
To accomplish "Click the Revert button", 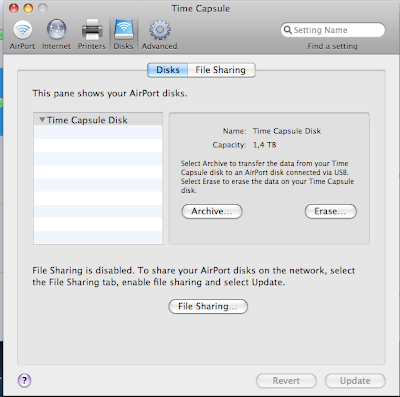I will tap(286, 381).
